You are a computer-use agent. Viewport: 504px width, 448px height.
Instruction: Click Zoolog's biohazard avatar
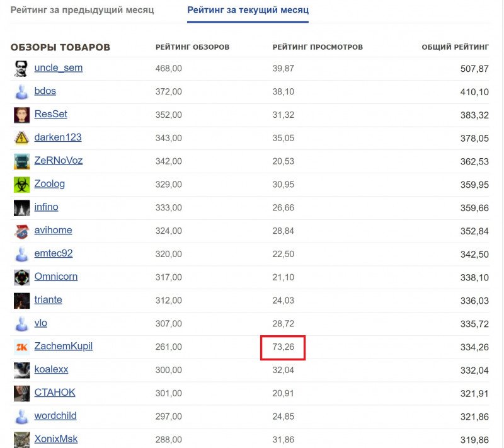21,185
